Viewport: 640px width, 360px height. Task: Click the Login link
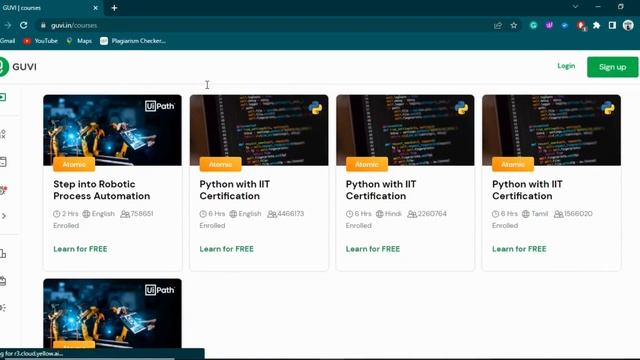tap(566, 66)
